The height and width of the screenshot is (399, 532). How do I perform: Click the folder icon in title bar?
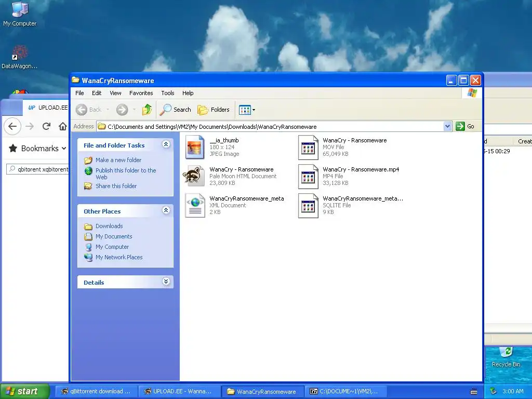[76, 81]
